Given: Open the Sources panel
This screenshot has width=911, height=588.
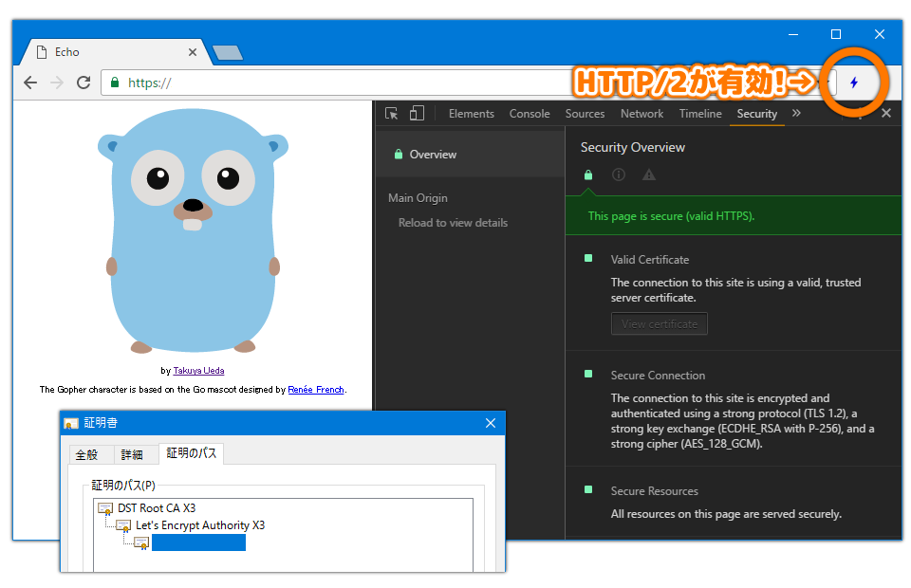Looking at the screenshot, I should (x=586, y=114).
